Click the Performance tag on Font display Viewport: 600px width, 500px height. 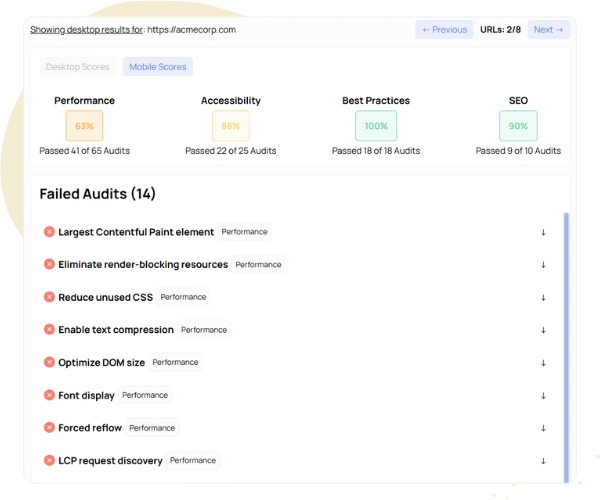click(x=145, y=395)
